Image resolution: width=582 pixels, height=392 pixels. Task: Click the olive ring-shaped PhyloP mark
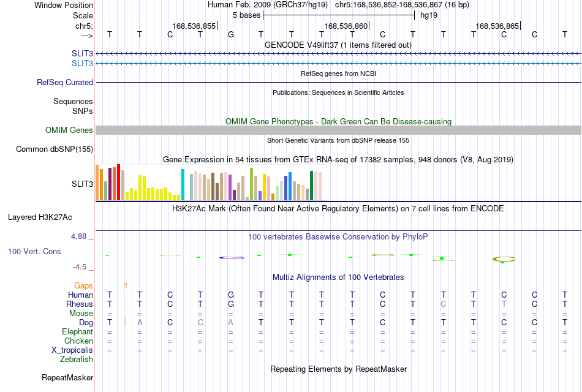click(x=504, y=259)
